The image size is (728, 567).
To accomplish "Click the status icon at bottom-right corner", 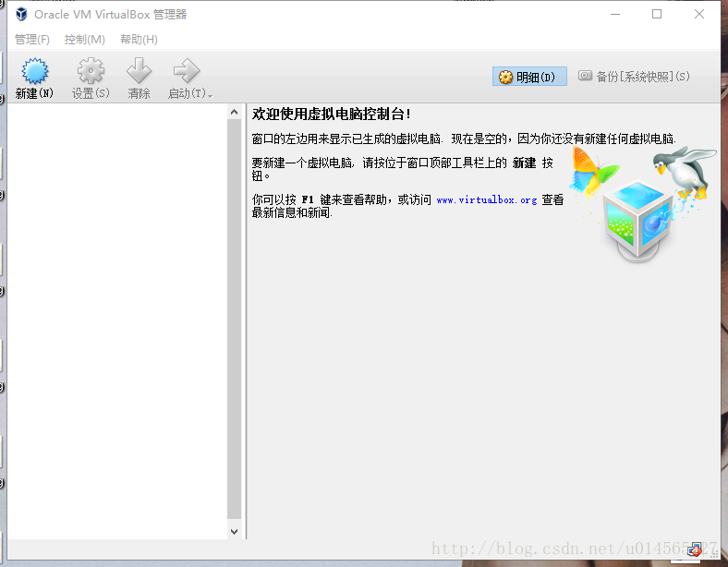I will (695, 549).
